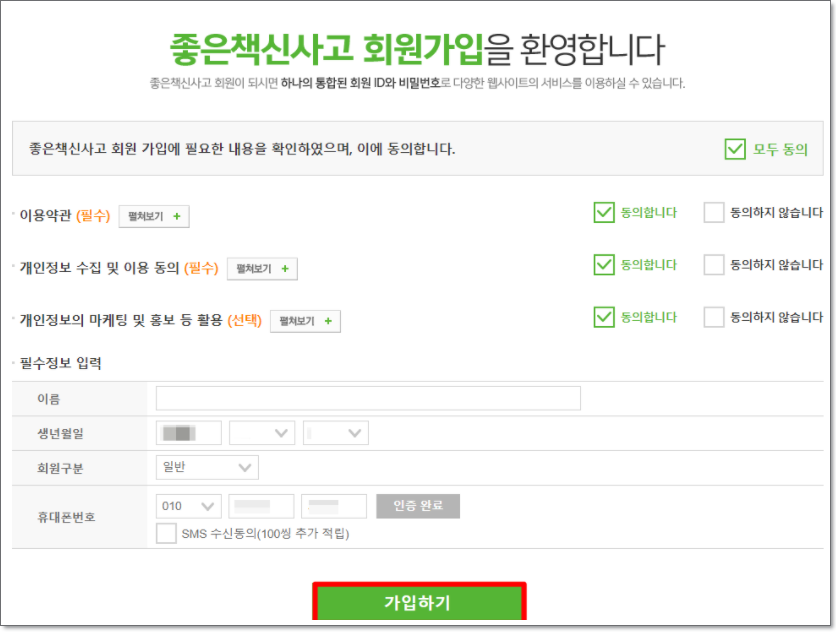Viewport: 837px width, 632px height.
Task: Click the birth year input field
Action: (188, 433)
